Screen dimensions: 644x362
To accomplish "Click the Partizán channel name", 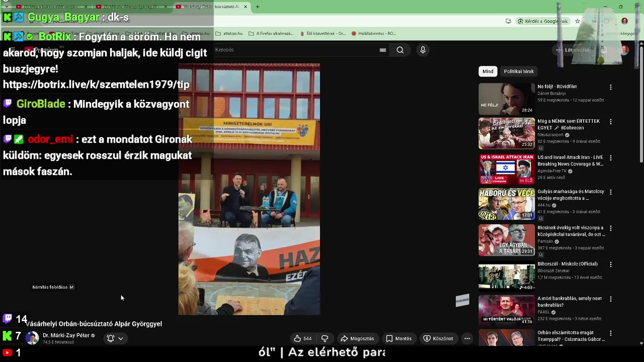I will tap(545, 241).
